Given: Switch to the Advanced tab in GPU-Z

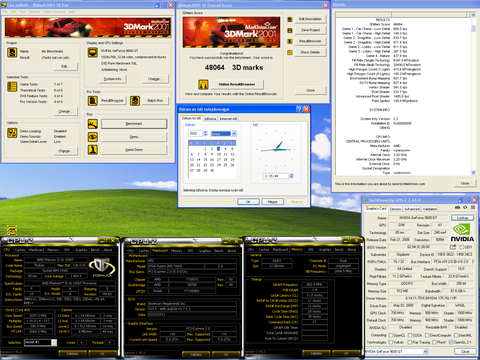Looking at the screenshot, I should [412, 209].
